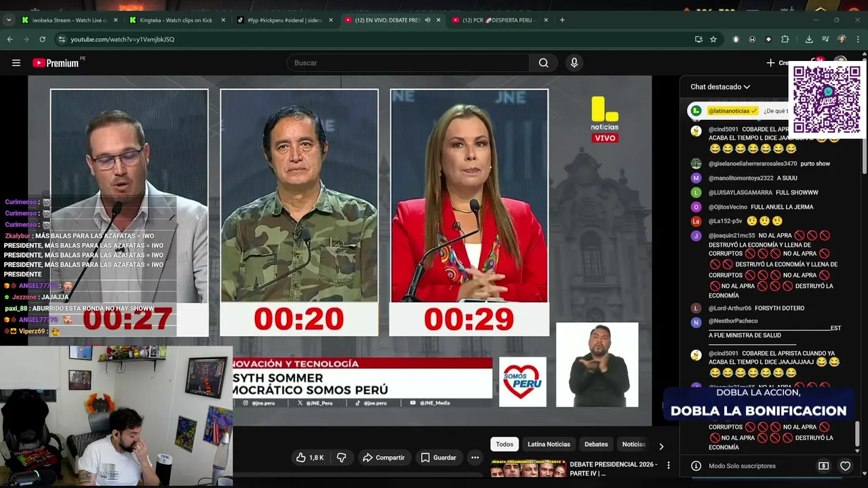The width and height of the screenshot is (868, 488).
Task: Open Debate Presidencial 2026 Parte IV thumbnail
Action: 528,469
